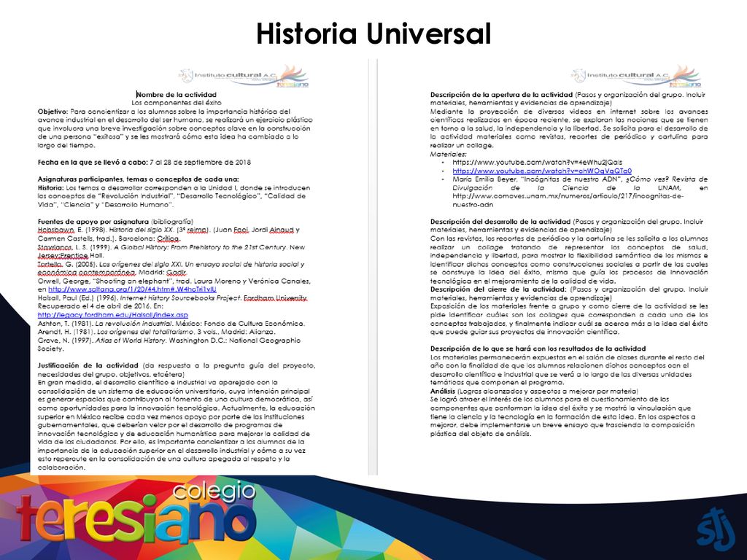The height and width of the screenshot is (560, 747).
Task: Click the Materiales label
Action: [449, 155]
